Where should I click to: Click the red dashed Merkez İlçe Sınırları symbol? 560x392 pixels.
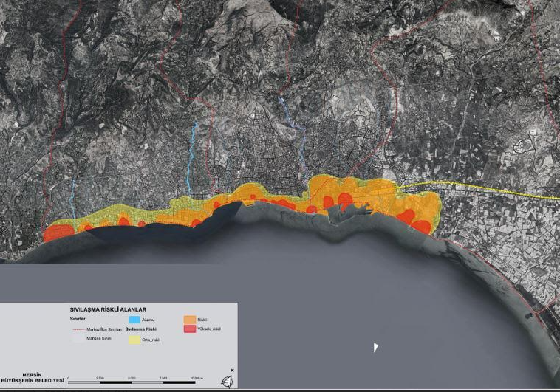tap(78, 329)
